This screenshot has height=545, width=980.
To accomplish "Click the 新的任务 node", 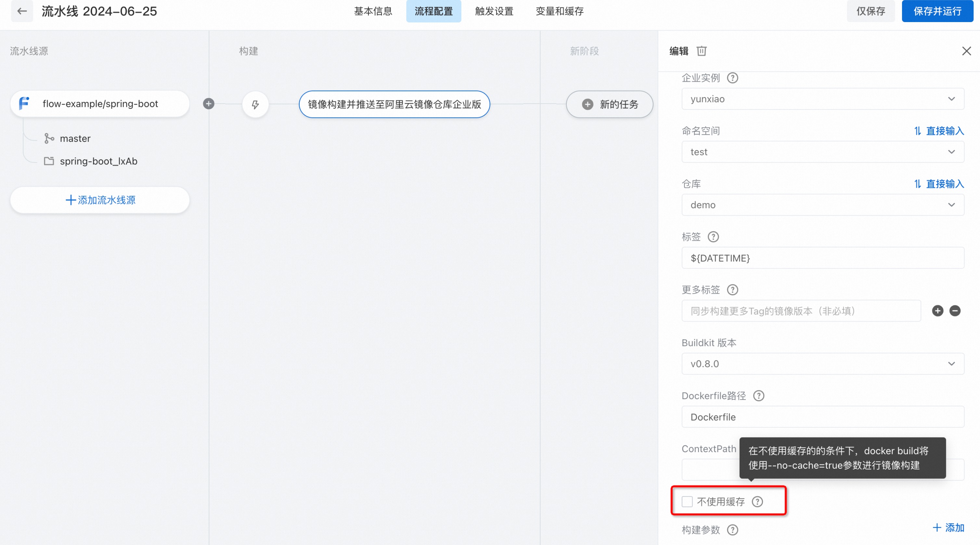I will click(x=610, y=104).
